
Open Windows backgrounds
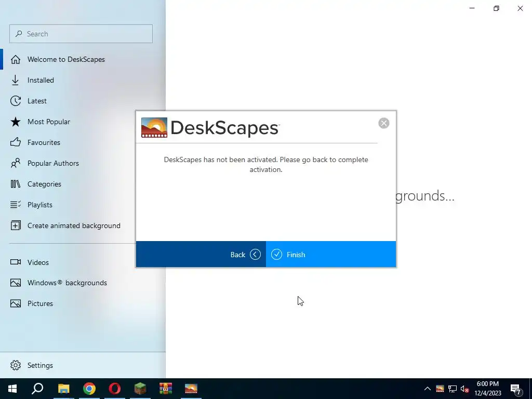click(67, 283)
